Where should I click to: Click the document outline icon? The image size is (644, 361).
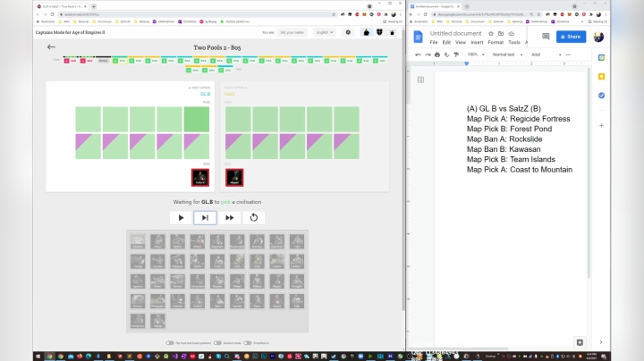[x=420, y=80]
